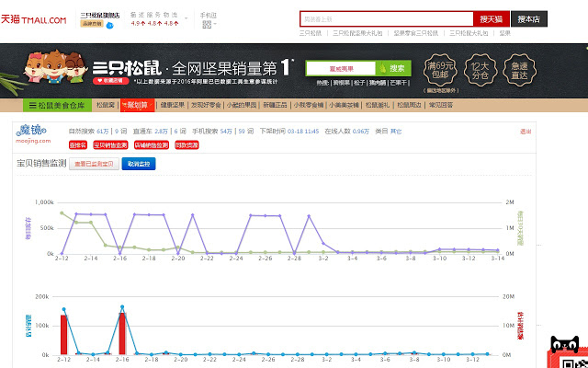588x368 pixels.
Task: Open the 手机逛 QR code icon
Action: click(207, 25)
